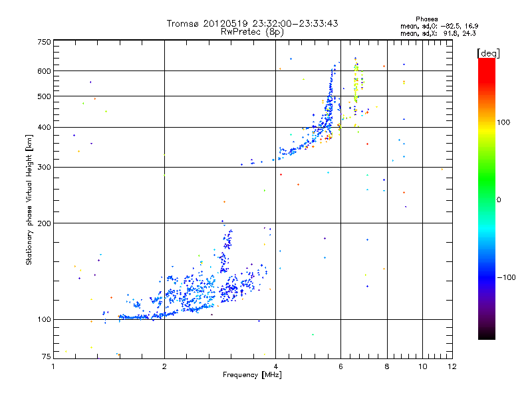Click the x-axis tick label "6"
Screen dimensions: 532x399
click(340, 366)
